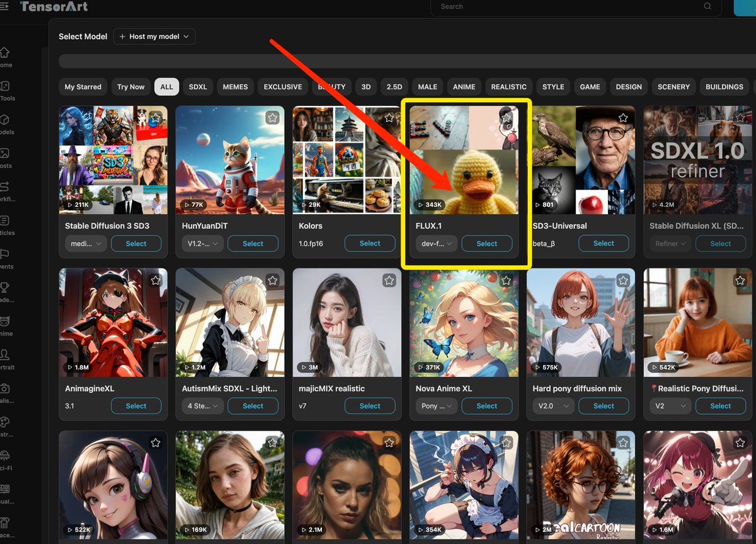This screenshot has height=544, width=756.
Task: Star the majicMIX realistic model card
Action: pyautogui.click(x=389, y=281)
